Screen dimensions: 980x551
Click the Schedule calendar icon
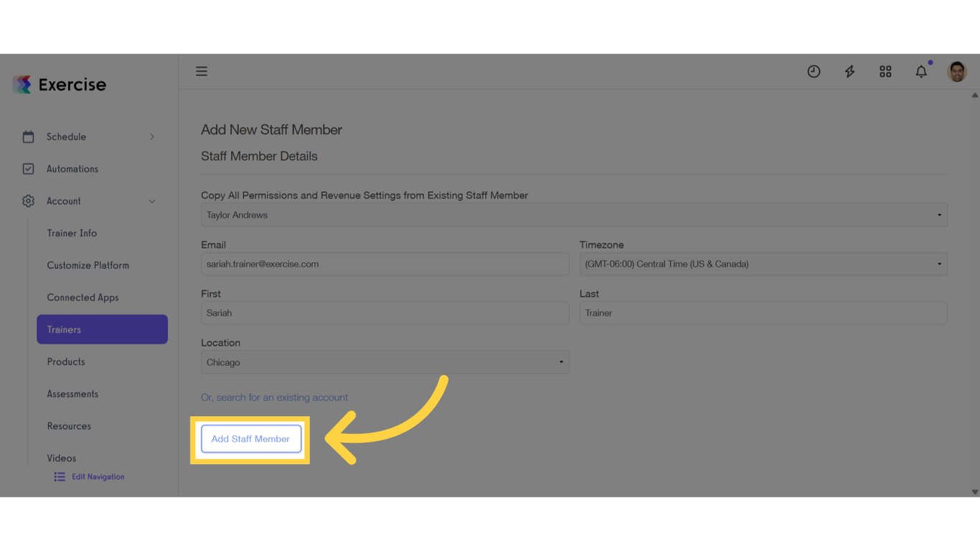click(28, 136)
